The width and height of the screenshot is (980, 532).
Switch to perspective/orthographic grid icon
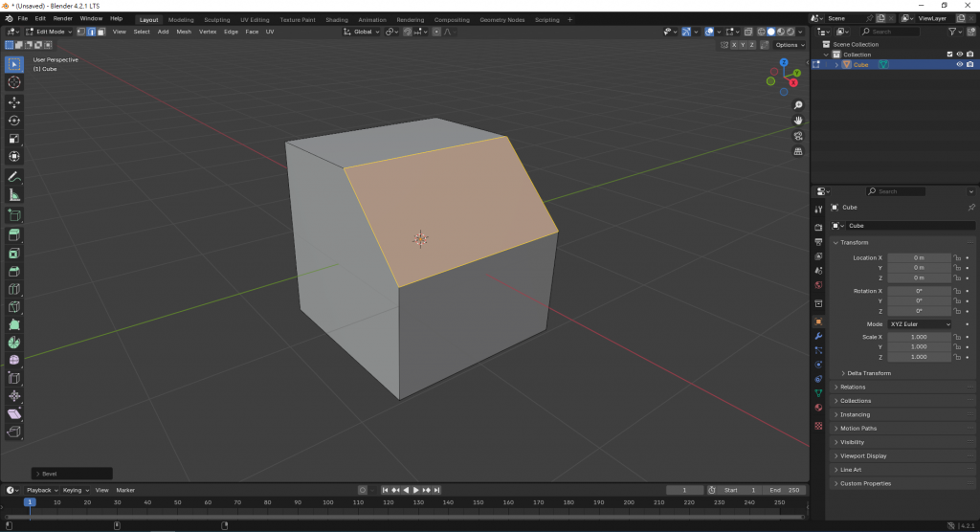coord(798,151)
